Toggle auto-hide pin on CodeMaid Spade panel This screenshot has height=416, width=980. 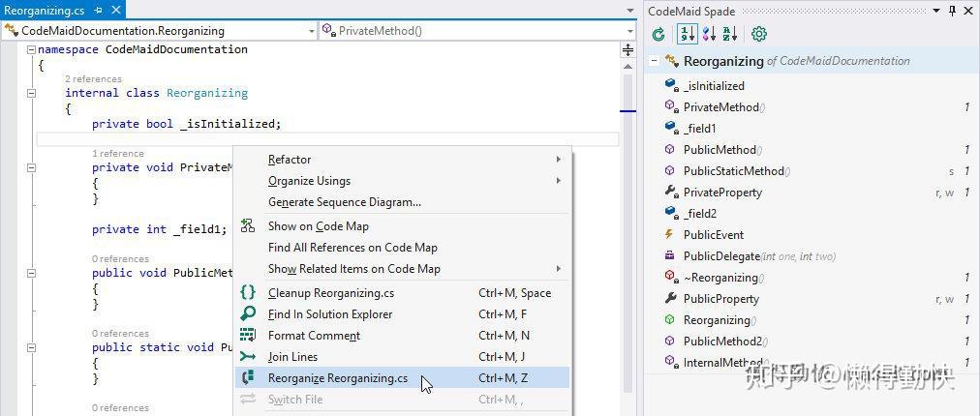coord(952,11)
